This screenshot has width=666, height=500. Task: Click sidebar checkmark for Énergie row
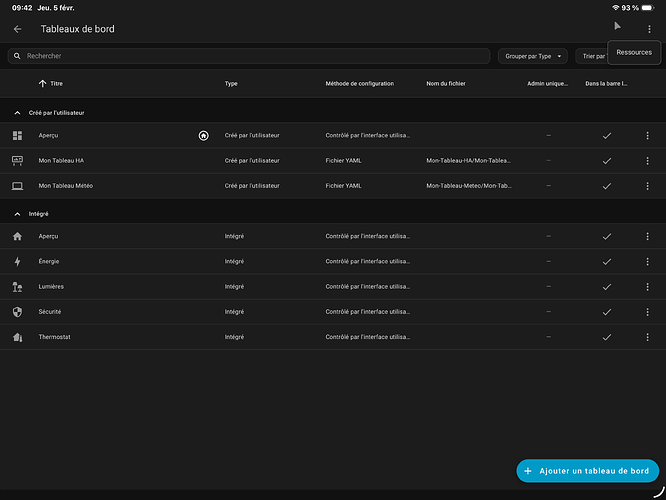pos(606,262)
